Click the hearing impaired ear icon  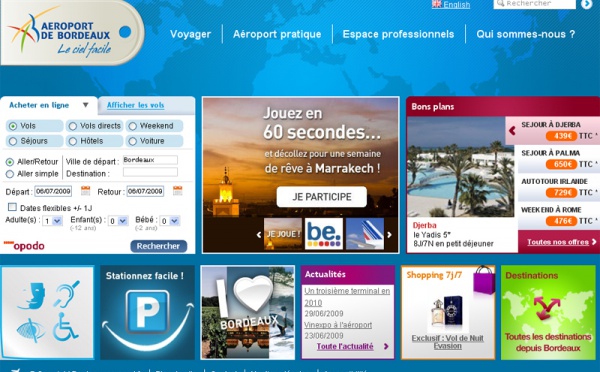click(x=66, y=294)
